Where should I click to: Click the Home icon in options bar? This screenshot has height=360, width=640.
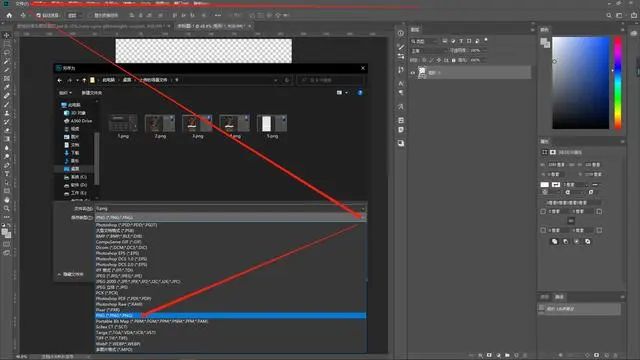[x=9, y=15]
